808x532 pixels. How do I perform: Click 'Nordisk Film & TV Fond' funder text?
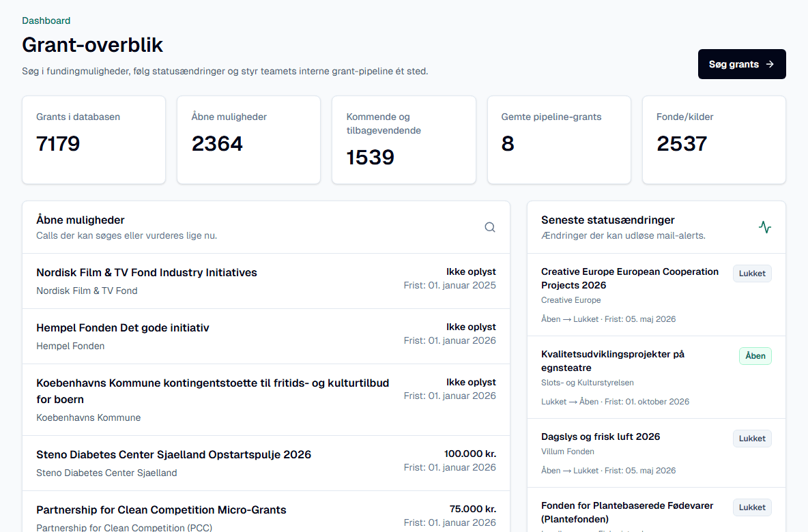pyautogui.click(x=87, y=291)
